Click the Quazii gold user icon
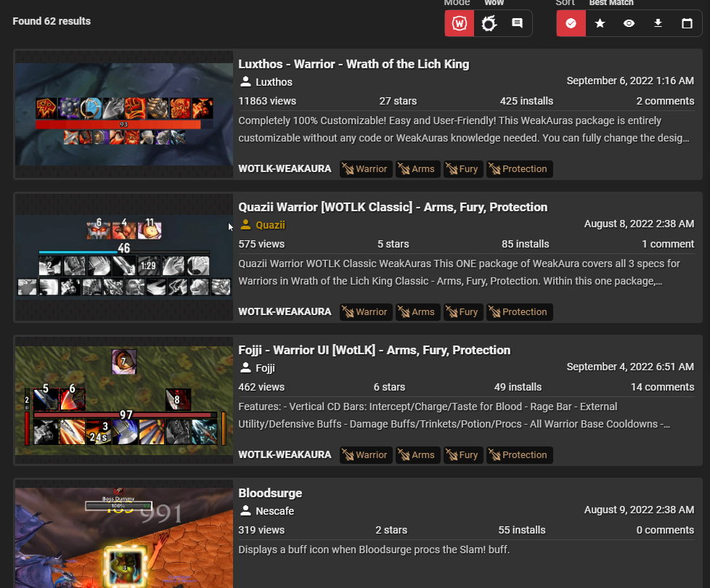The width and height of the screenshot is (710, 588). [x=245, y=224]
